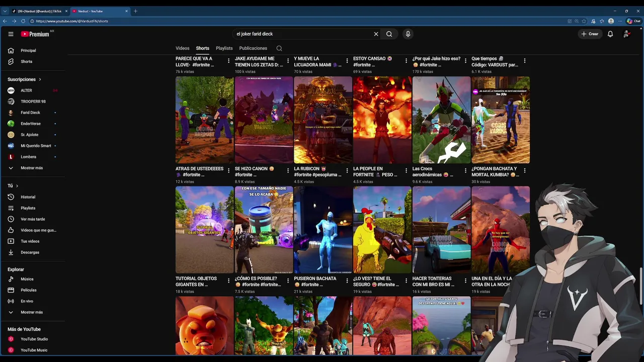Expand the Suscripciones section chevron
Image resolution: width=644 pixels, height=362 pixels.
[40, 79]
